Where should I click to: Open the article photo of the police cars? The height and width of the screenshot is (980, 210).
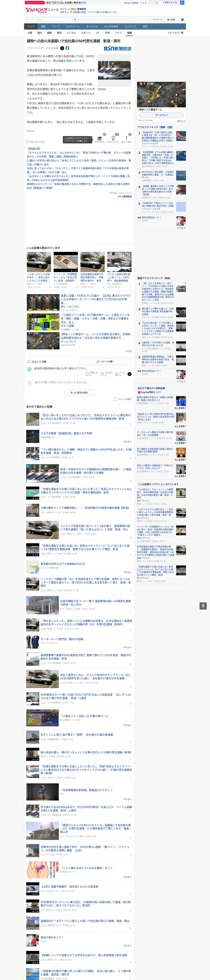pos(114,70)
